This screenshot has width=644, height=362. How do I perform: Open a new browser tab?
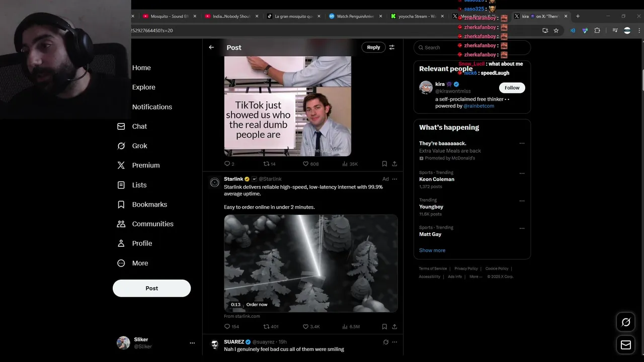578,16
